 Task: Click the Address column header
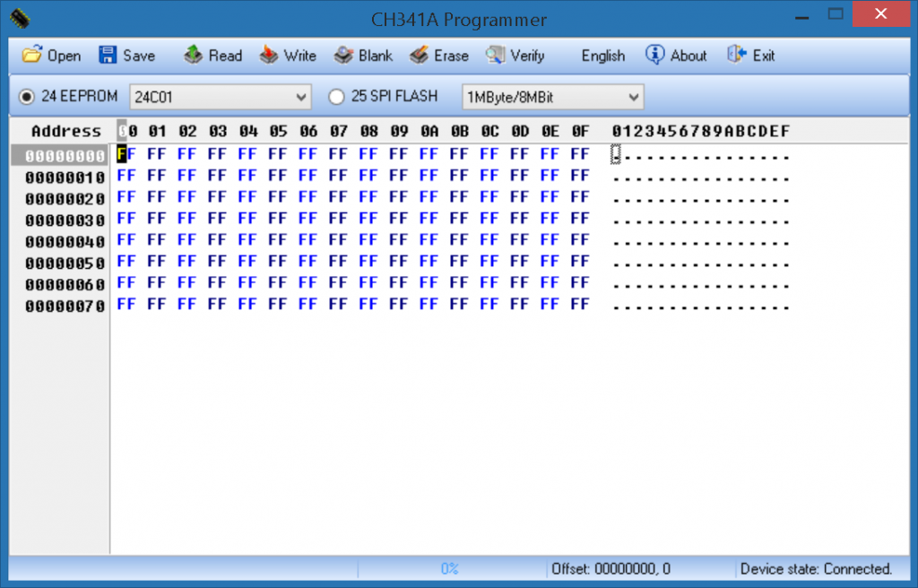click(66, 131)
